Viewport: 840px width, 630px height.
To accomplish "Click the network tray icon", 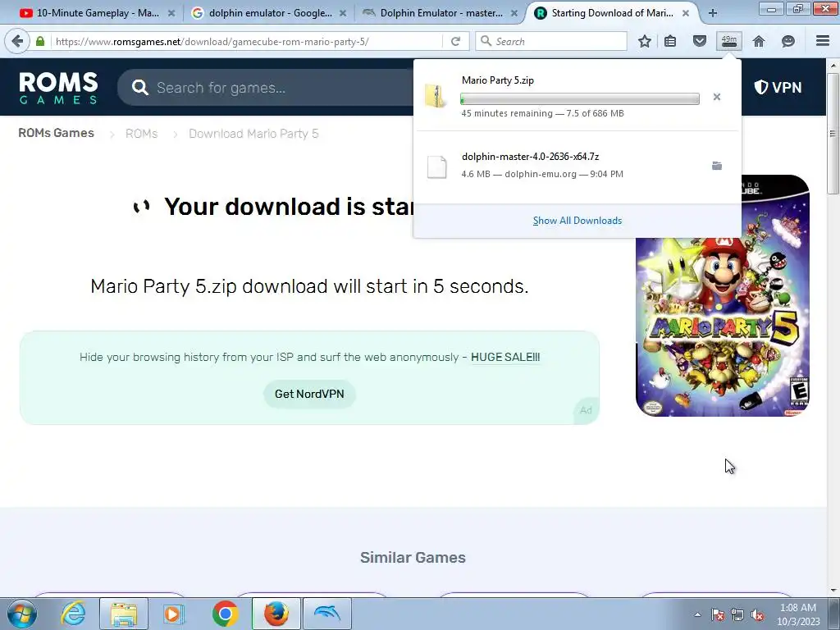I will coord(737,614).
